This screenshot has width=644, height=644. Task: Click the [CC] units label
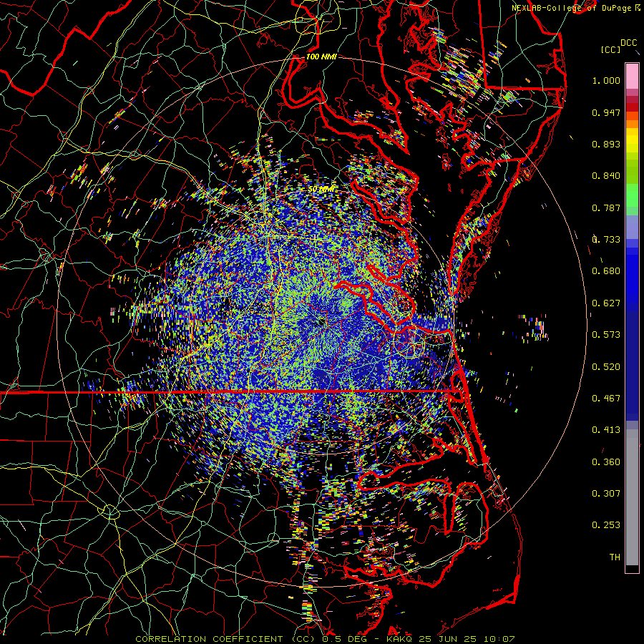610,49
